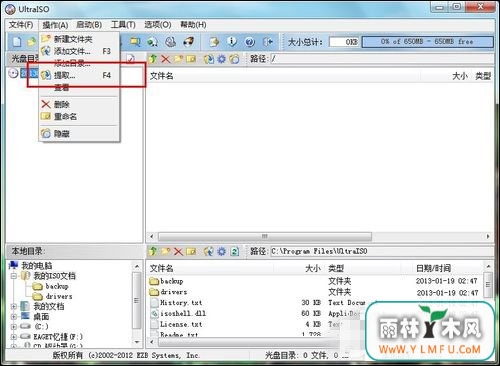The image size is (500, 366).
Task: Choose 重命名 menu entry
Action: coord(79,116)
